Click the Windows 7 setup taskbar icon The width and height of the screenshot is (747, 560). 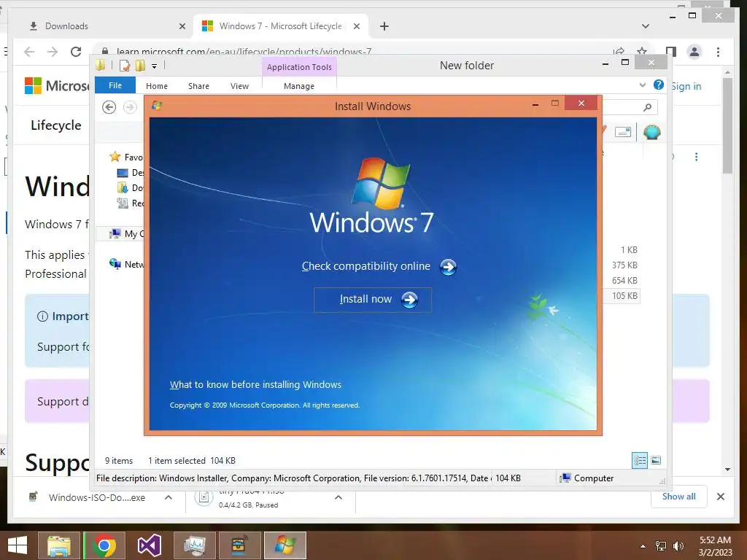click(285, 545)
